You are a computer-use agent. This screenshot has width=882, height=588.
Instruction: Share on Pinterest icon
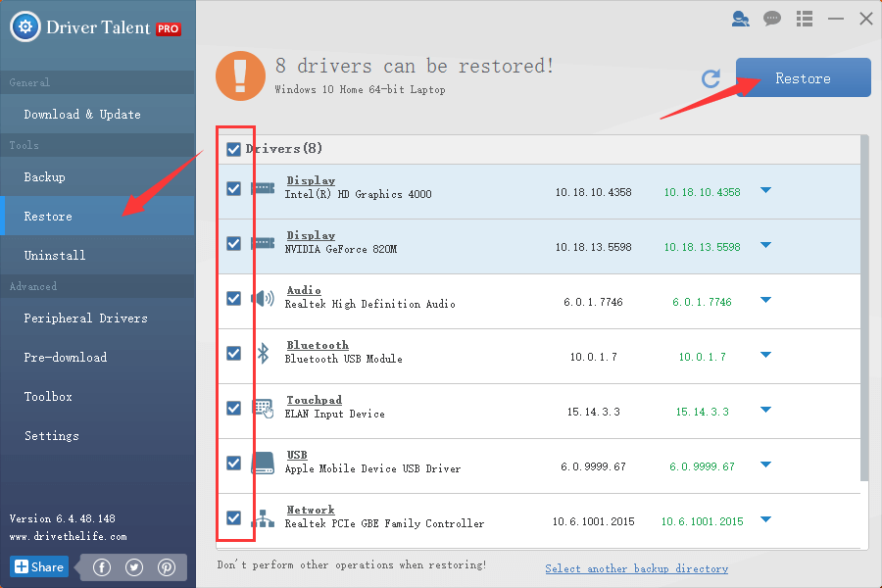pos(167,567)
